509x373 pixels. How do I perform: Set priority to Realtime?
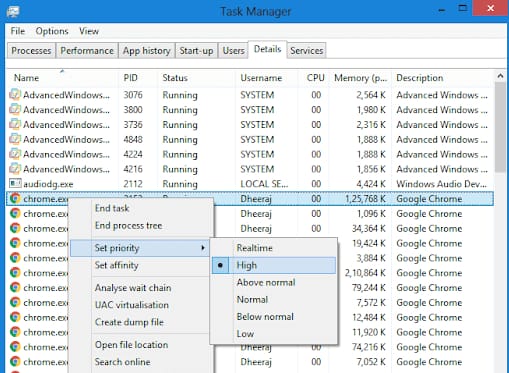point(274,248)
